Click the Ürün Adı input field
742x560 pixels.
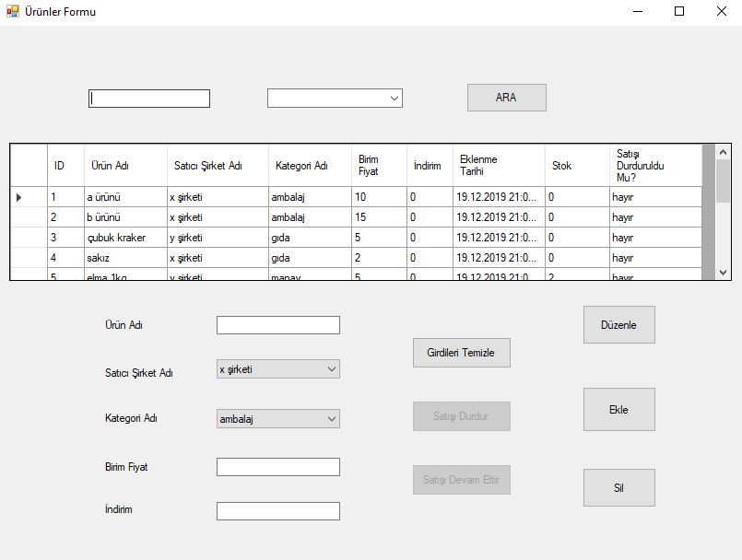(x=277, y=324)
